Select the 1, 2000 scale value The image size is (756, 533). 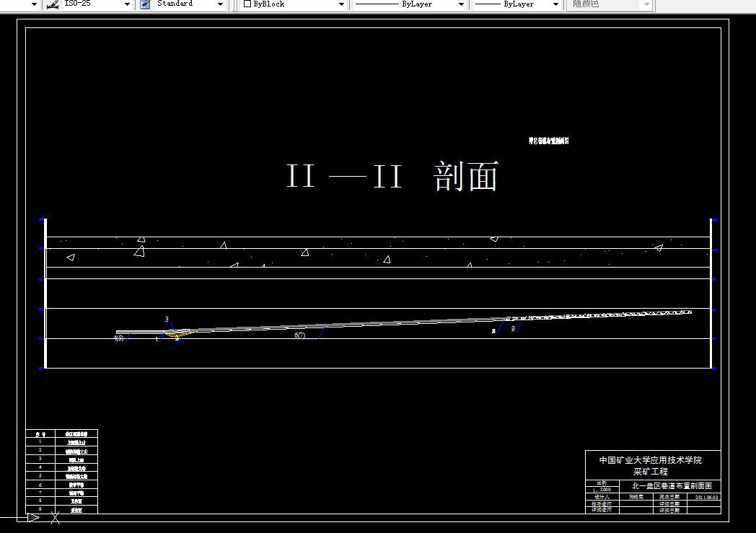pos(602,490)
